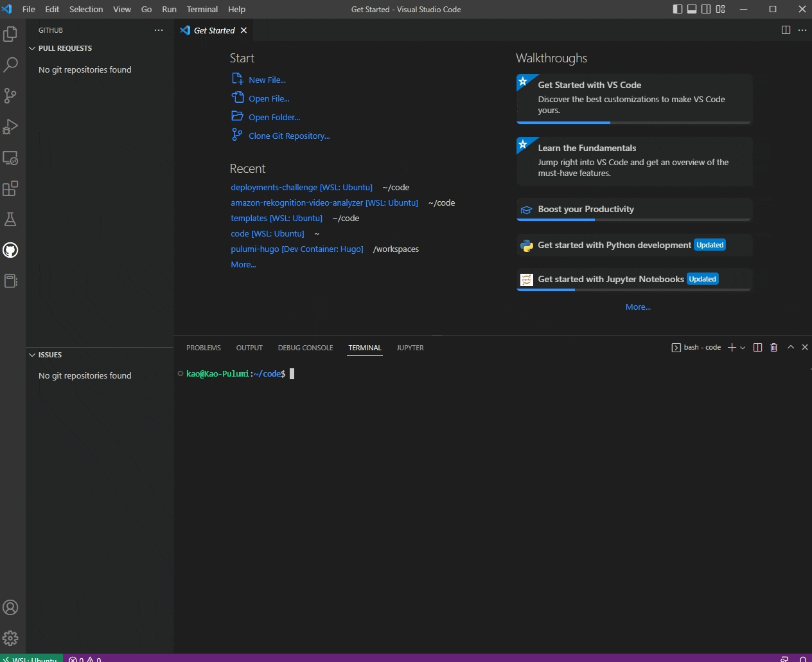The image size is (812, 662).
Task: Click the errors and warnings status bar indicator
Action: pyautogui.click(x=85, y=658)
